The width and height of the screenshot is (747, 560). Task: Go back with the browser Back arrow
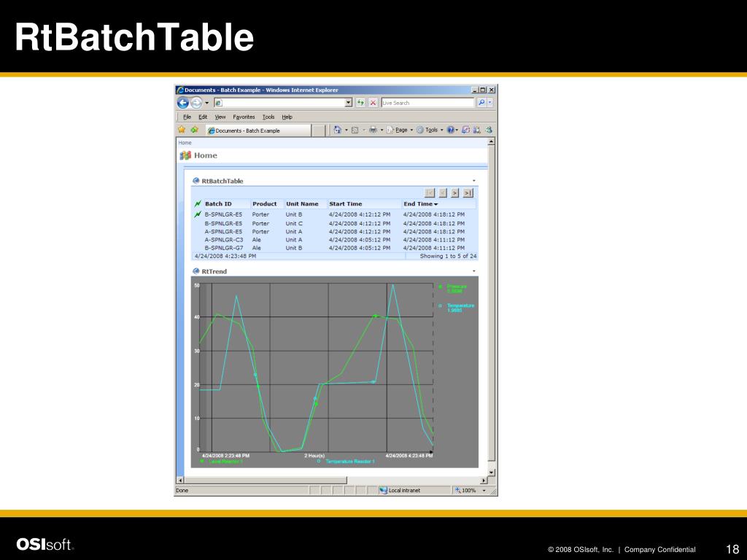(183, 102)
